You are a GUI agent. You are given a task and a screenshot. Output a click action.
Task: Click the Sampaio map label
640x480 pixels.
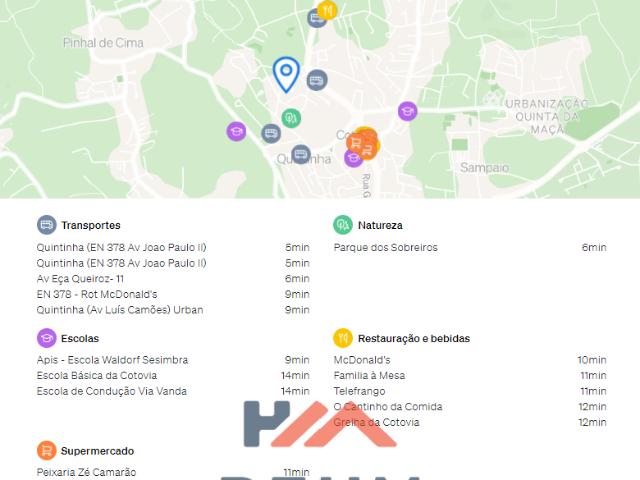(x=484, y=167)
